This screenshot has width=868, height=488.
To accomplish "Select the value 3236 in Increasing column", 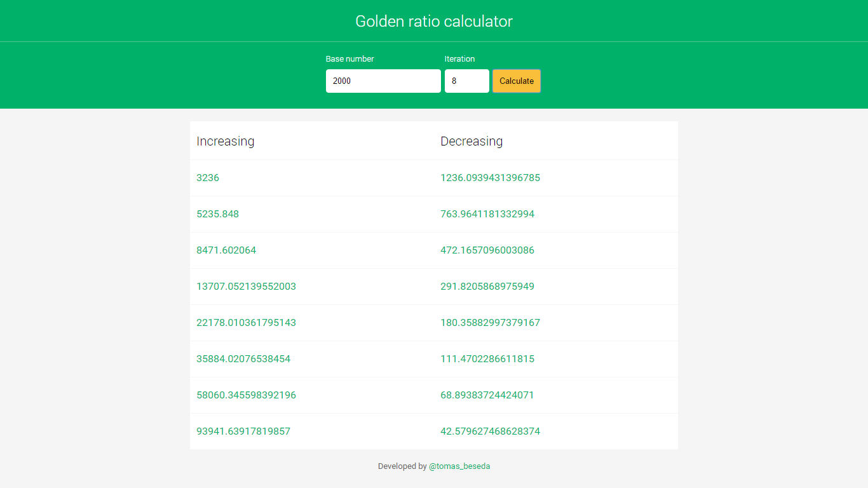I will 208,178.
